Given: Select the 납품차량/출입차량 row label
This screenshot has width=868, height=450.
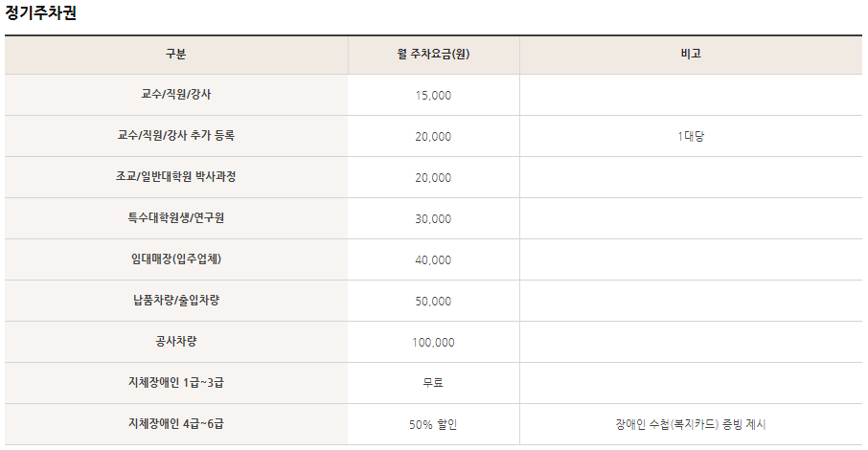Looking at the screenshot, I should [x=176, y=301].
